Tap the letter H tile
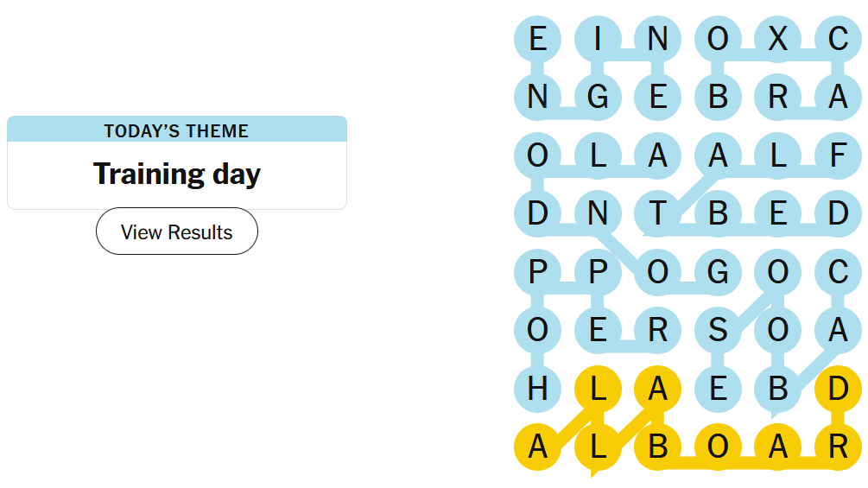The image size is (868, 488). tap(537, 390)
